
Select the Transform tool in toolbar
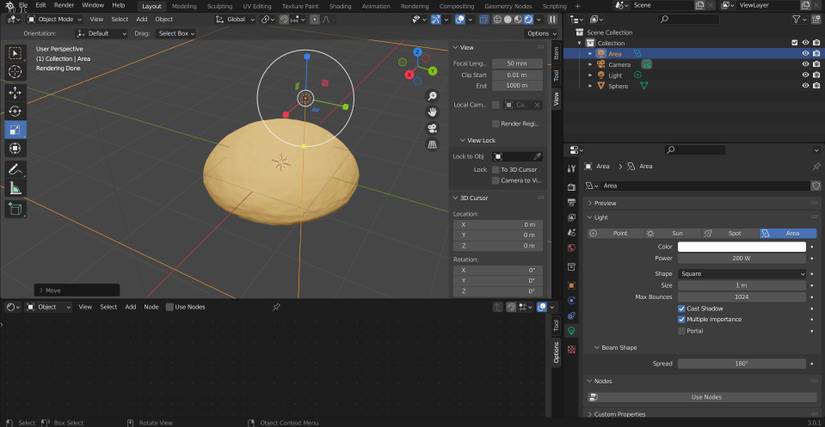(x=15, y=148)
